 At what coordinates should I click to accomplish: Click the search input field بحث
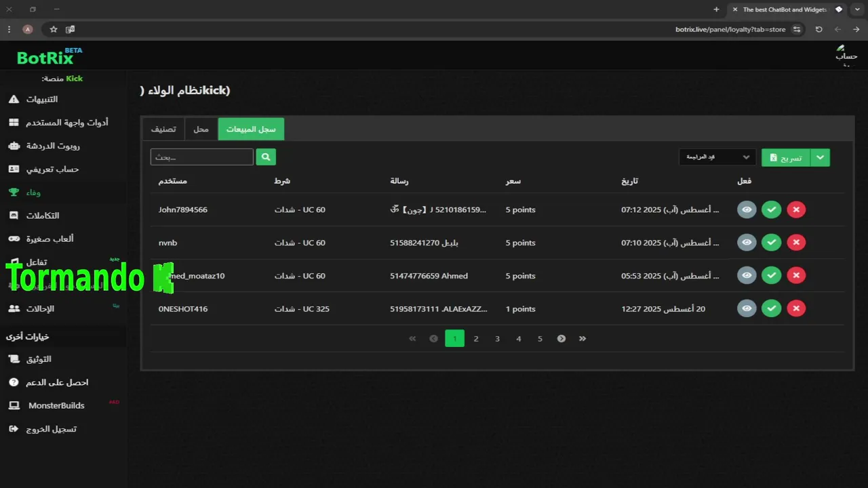(201, 157)
